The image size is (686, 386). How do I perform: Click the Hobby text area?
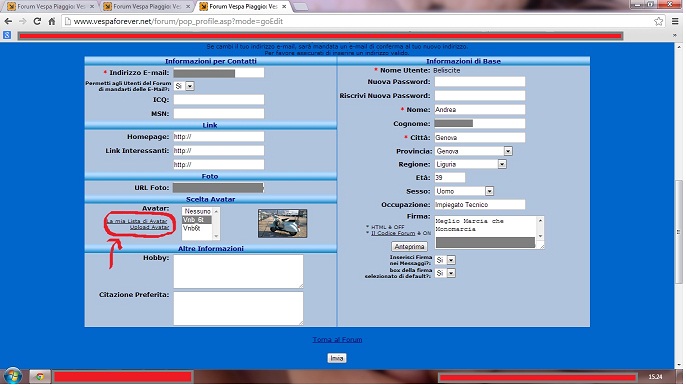pyautogui.click(x=238, y=271)
